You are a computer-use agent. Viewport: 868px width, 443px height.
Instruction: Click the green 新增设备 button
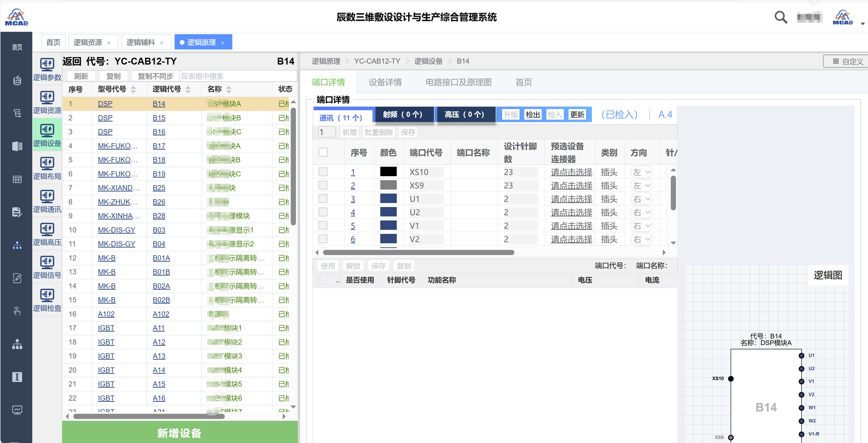point(179,433)
